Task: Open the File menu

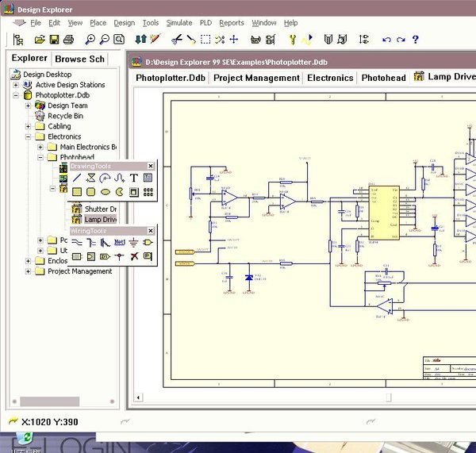Action: point(36,23)
